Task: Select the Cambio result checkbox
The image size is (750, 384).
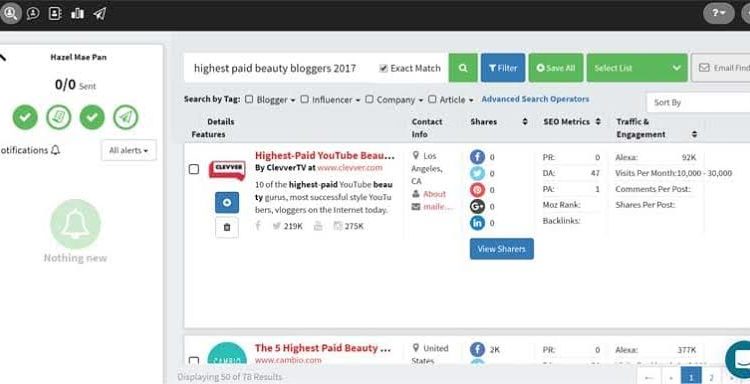Action: click(194, 361)
